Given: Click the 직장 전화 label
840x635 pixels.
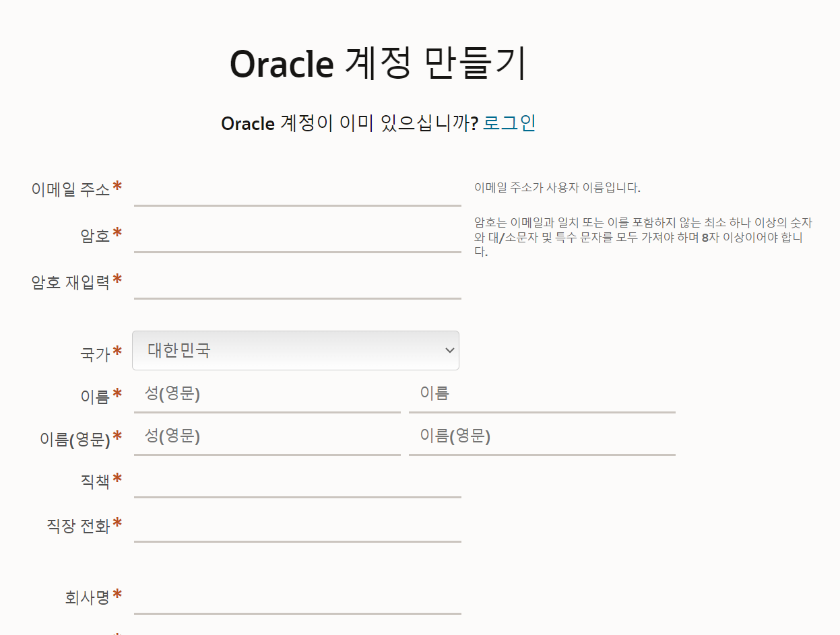Looking at the screenshot, I should click(78, 526).
